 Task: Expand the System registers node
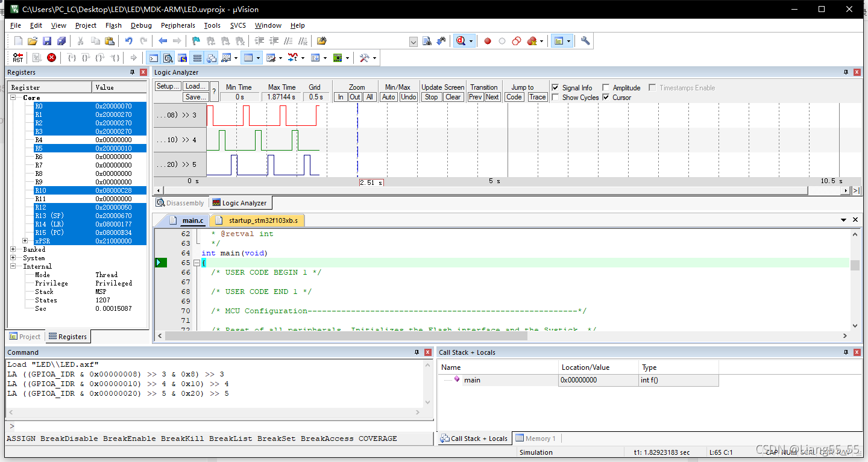[13, 258]
